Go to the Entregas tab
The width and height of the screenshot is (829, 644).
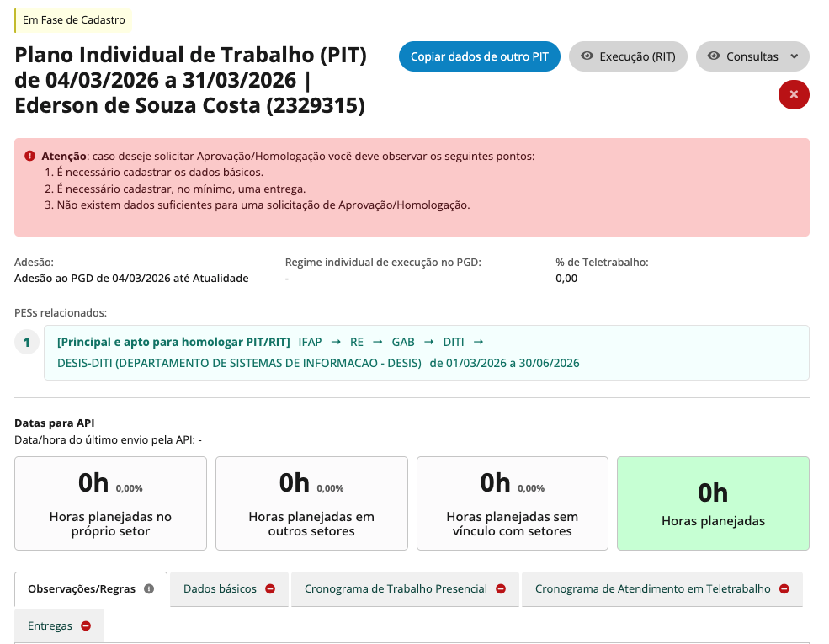[x=59, y=626]
